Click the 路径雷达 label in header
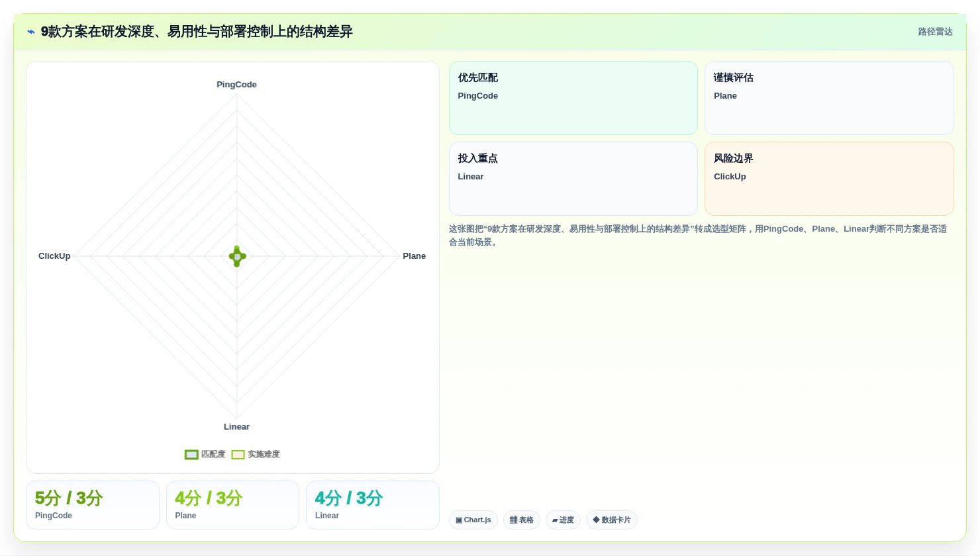980x556 pixels. 935,32
